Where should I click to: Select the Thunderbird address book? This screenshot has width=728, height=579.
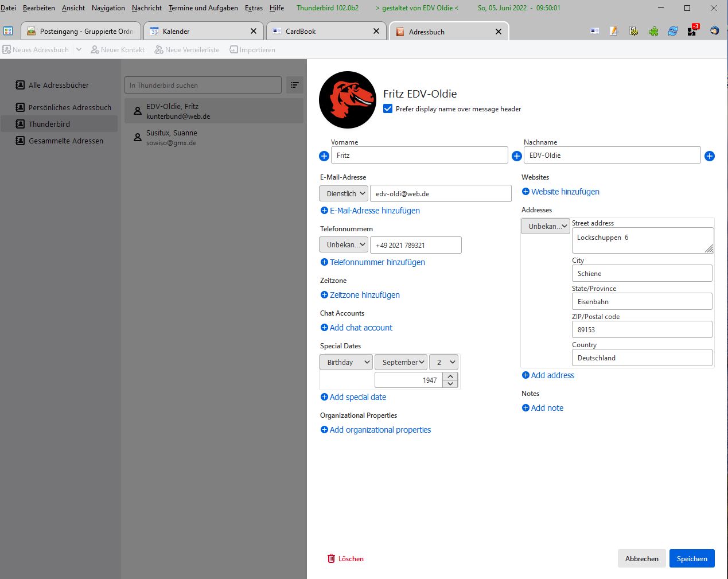click(x=59, y=124)
